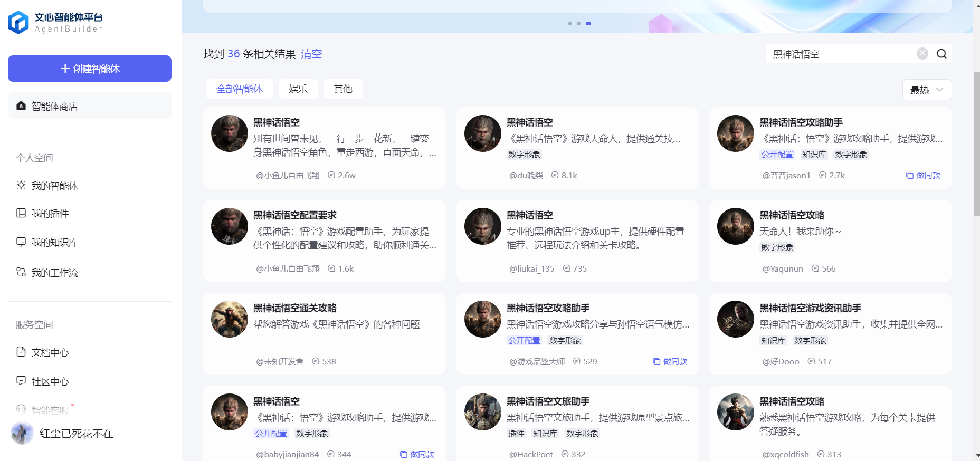980x461 pixels.
Task: Open the 黑神话悟空通关攻略 card avatar
Action: [x=230, y=319]
